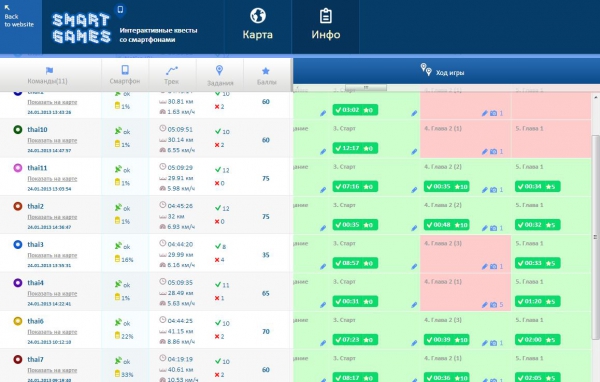Image resolution: width=600 pixels, height=382 pixels.
Task: Edit thai6 Старт task with pencil
Action: coord(414,343)
